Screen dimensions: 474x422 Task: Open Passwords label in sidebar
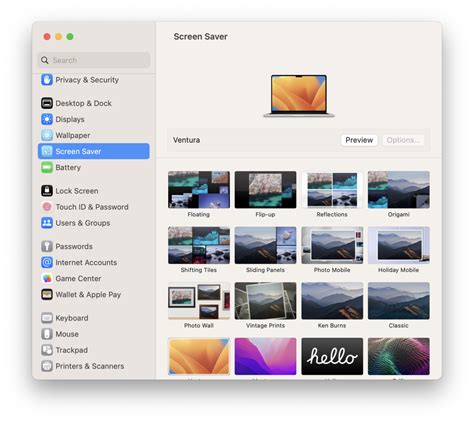(74, 246)
